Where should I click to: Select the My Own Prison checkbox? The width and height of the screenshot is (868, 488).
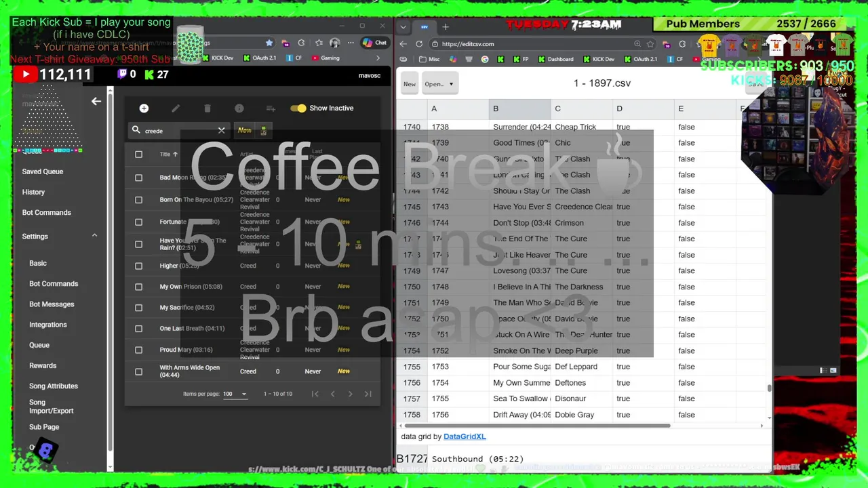click(138, 287)
